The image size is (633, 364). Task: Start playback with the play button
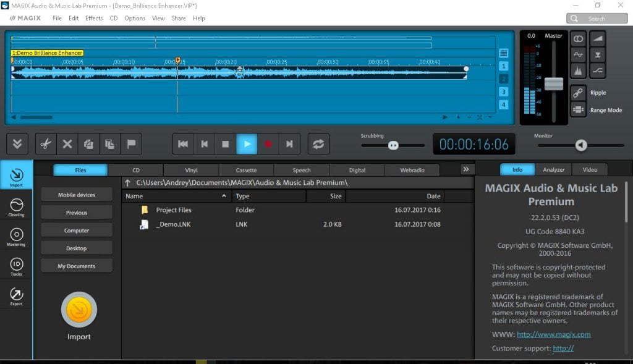(x=247, y=143)
